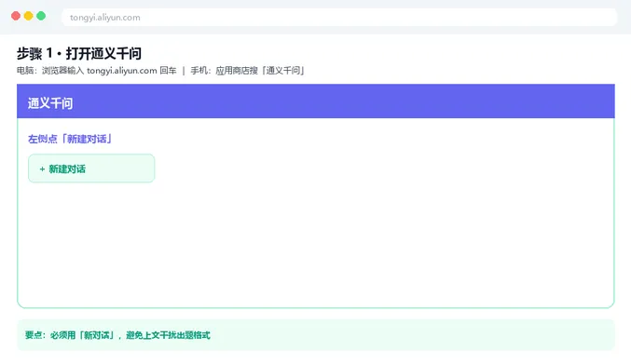The height and width of the screenshot is (364, 631).
Task: Click the '通义千问' purple header title
Action: coord(50,103)
